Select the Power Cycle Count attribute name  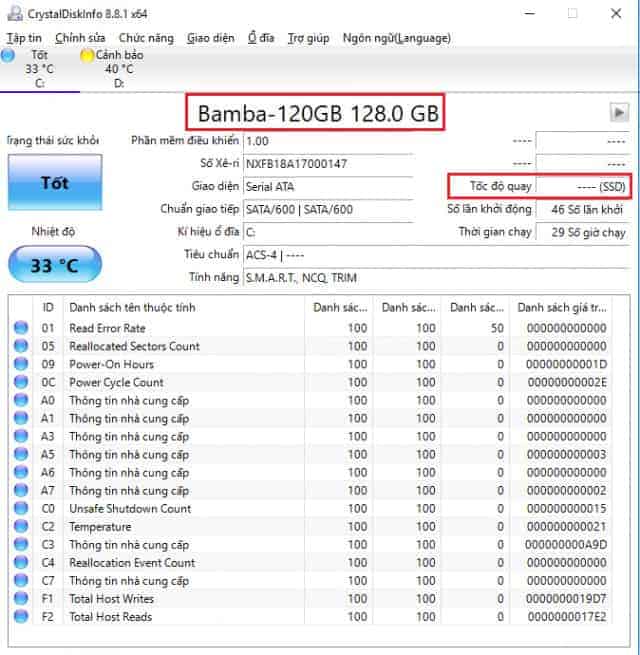click(x=116, y=382)
